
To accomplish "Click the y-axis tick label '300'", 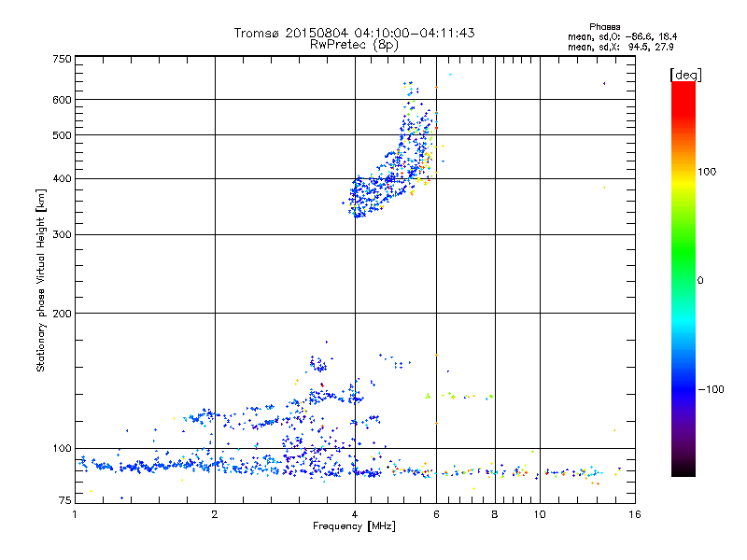I will point(63,235).
